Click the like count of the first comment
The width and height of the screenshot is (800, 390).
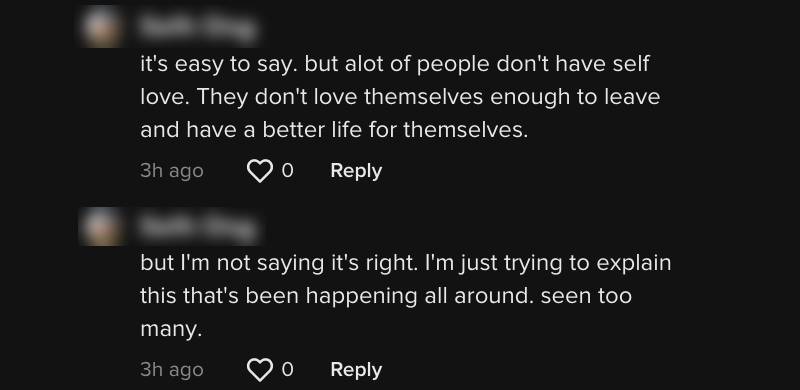pos(288,170)
